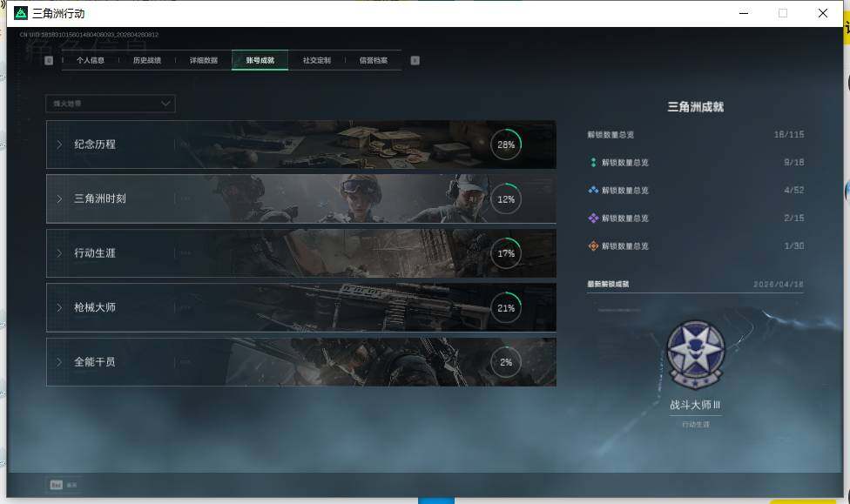The image size is (850, 504).
Task: Expand the 纪念历程 achievement category
Action: [x=300, y=144]
